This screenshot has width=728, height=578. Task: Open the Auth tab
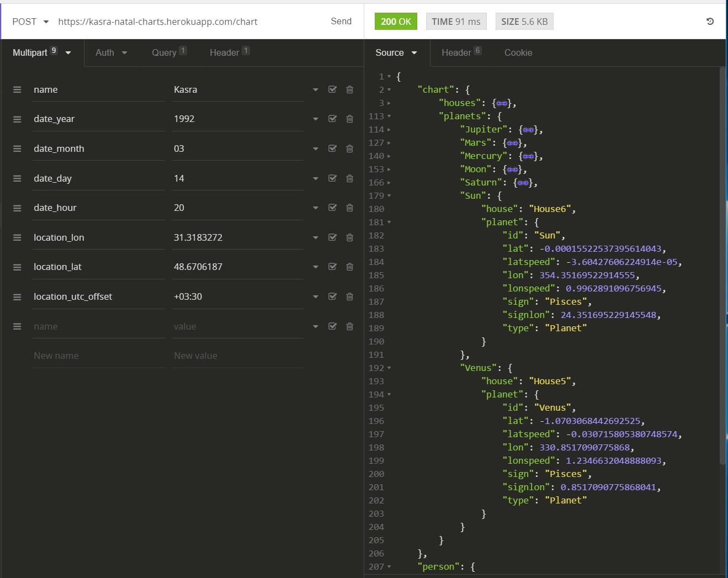(x=111, y=52)
